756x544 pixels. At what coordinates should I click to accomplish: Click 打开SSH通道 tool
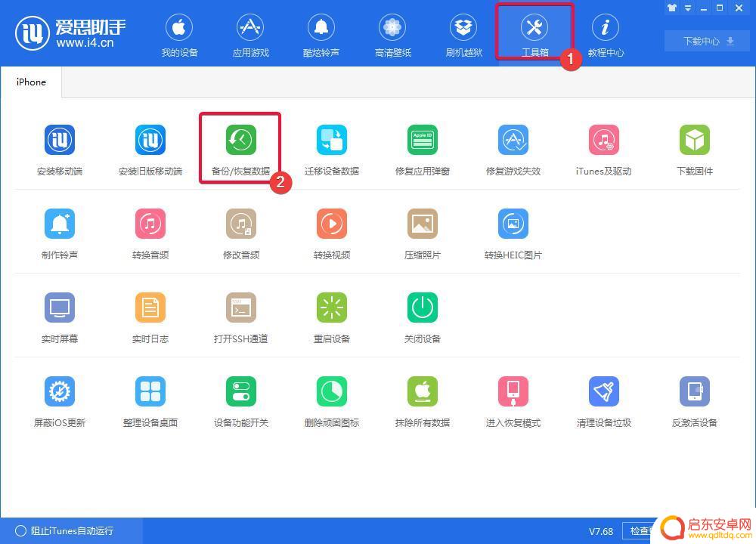coord(241,317)
